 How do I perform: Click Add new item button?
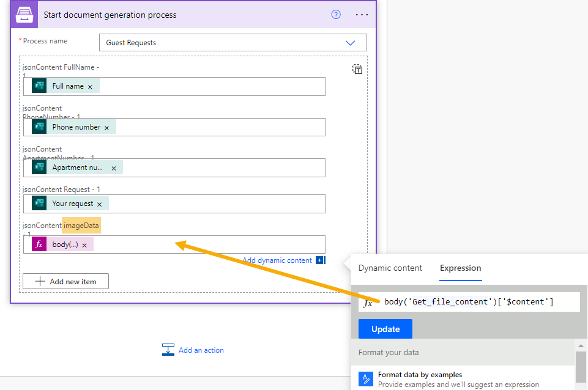65,281
